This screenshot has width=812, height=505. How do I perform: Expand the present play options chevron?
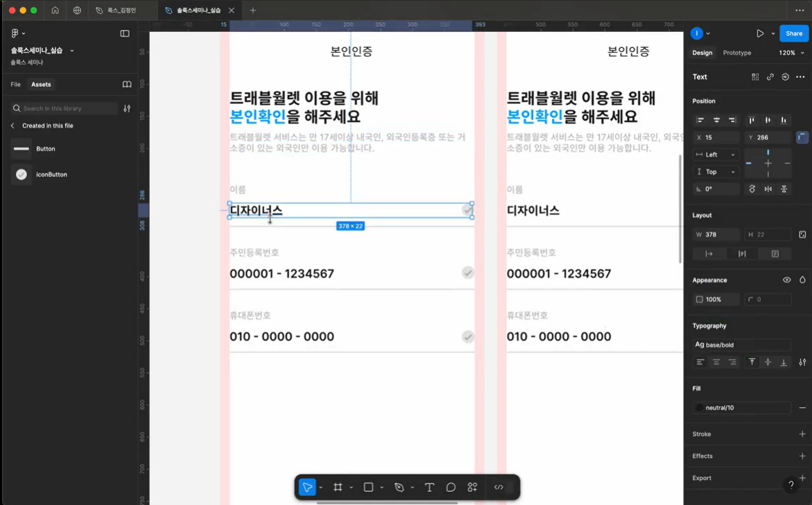[773, 34]
